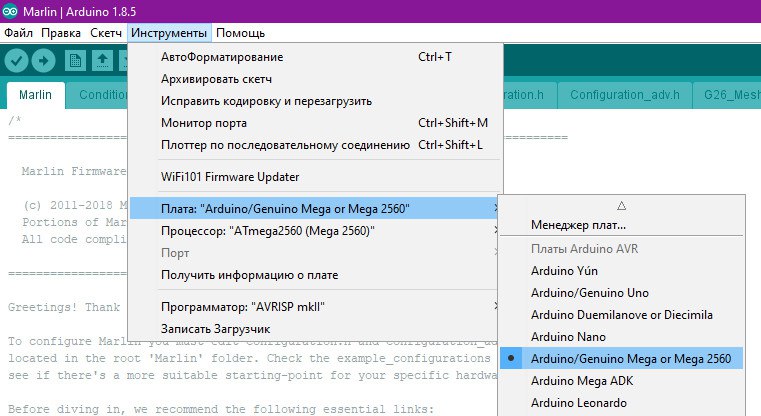Select the Arduino Yún board
This screenshot has width=761, height=416.
click(621, 271)
